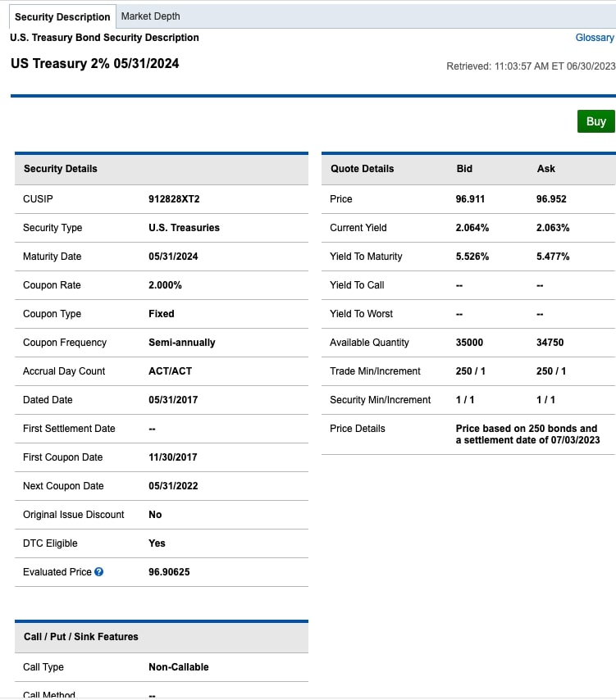Select bid available quantity 35000
The height and width of the screenshot is (700, 616).
(x=469, y=343)
